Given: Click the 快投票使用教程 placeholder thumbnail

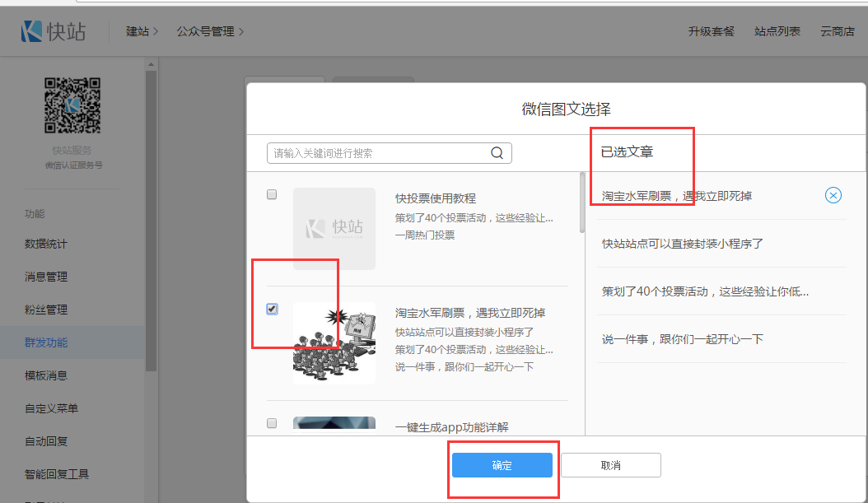Looking at the screenshot, I should coord(334,228).
